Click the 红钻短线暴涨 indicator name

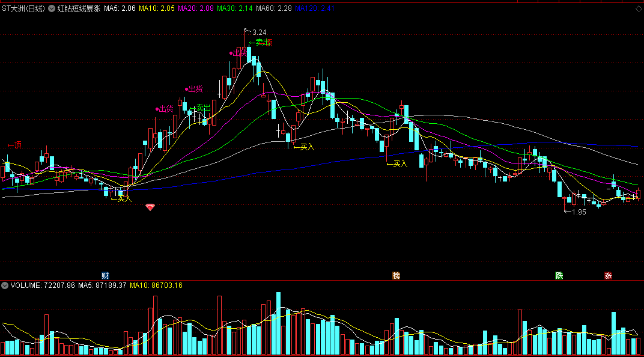click(79, 8)
